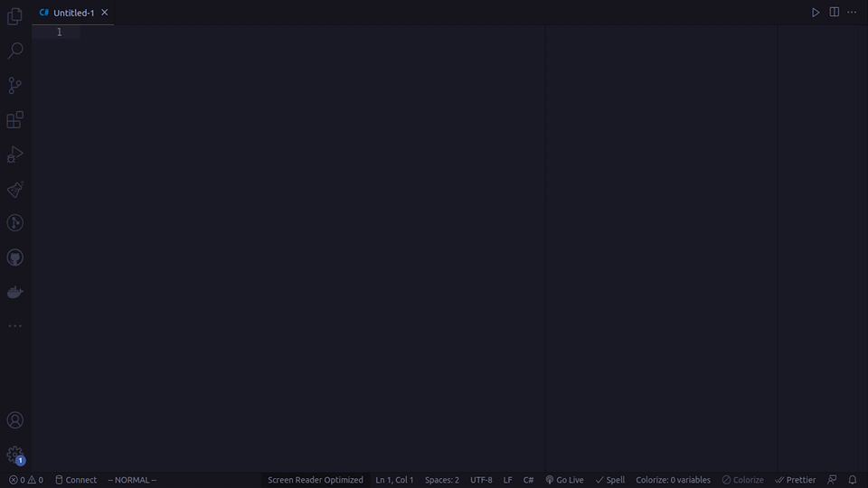Image resolution: width=868 pixels, height=488 pixels.
Task: Toggle Colorize in status bar
Action: [743, 480]
